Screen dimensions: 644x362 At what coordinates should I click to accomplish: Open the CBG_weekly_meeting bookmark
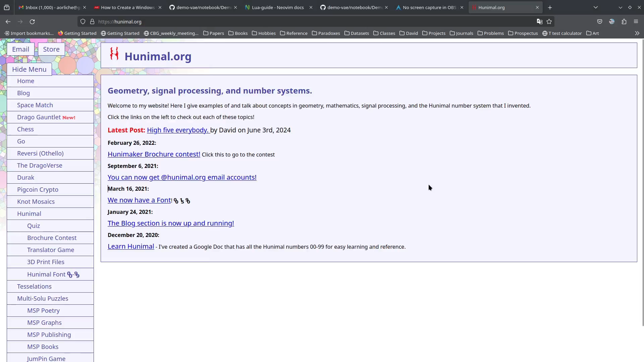click(x=171, y=33)
